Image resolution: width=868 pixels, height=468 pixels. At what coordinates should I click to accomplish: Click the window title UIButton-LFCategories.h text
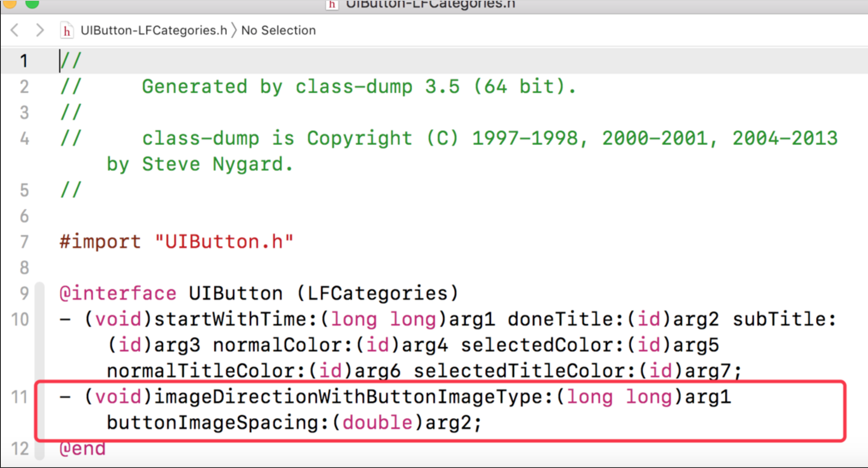430,5
